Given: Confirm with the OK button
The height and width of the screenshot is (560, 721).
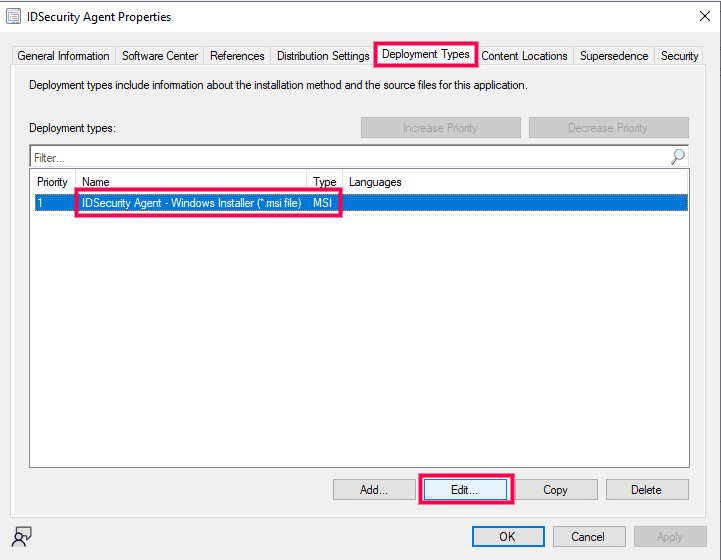Looking at the screenshot, I should [508, 537].
